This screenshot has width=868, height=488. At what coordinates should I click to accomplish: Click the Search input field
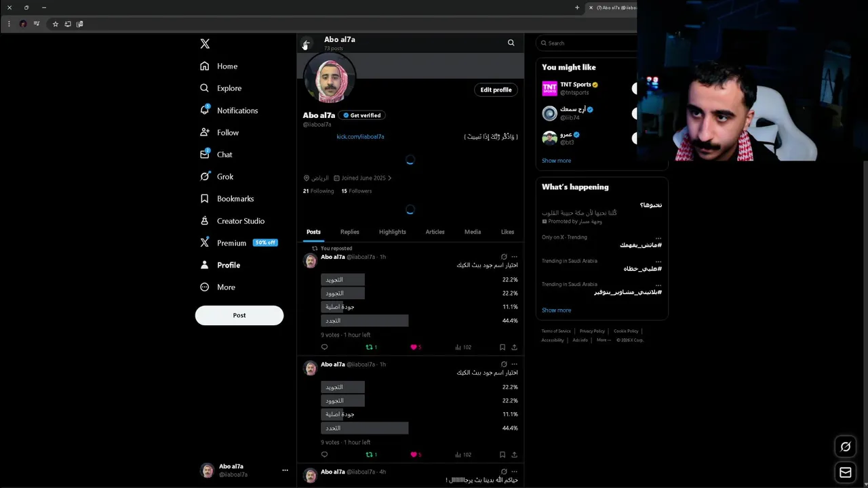coord(587,43)
